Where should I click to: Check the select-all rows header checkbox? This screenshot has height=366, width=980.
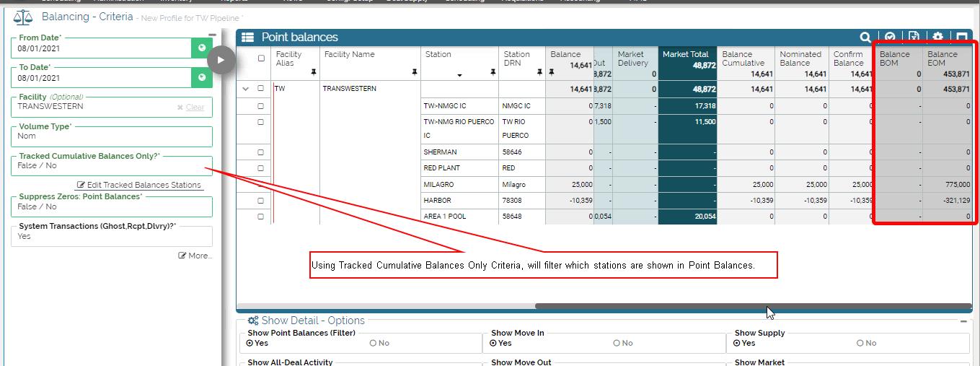pyautogui.click(x=261, y=58)
